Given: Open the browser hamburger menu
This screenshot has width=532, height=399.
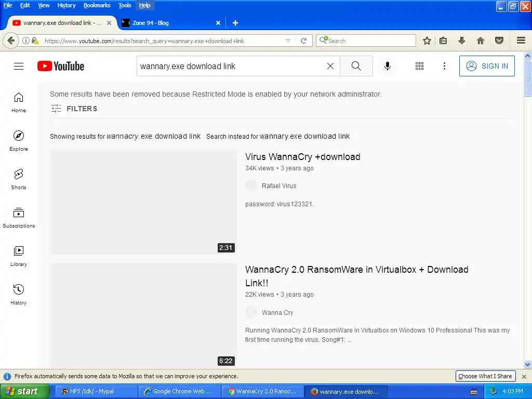Looking at the screenshot, I should tap(521, 41).
